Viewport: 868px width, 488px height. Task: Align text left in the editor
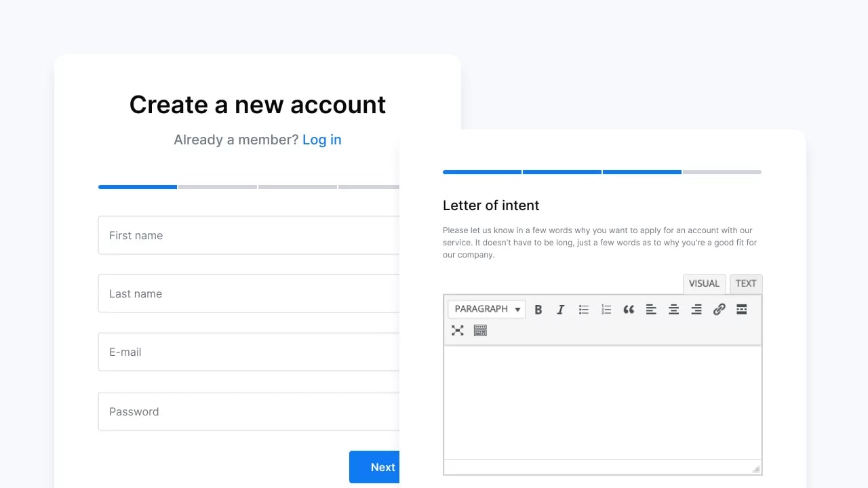651,310
